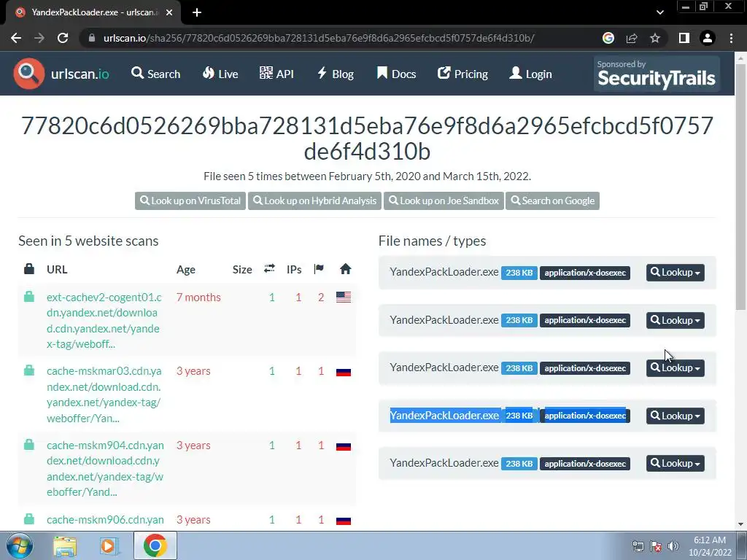The image size is (747, 560).
Task: Click the Action Center flag tray icon
Action: [x=656, y=546]
